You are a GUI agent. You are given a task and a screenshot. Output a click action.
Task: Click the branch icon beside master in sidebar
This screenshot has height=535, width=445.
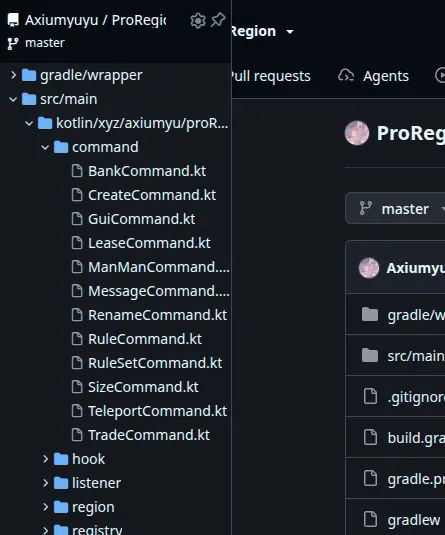click(x=13, y=43)
